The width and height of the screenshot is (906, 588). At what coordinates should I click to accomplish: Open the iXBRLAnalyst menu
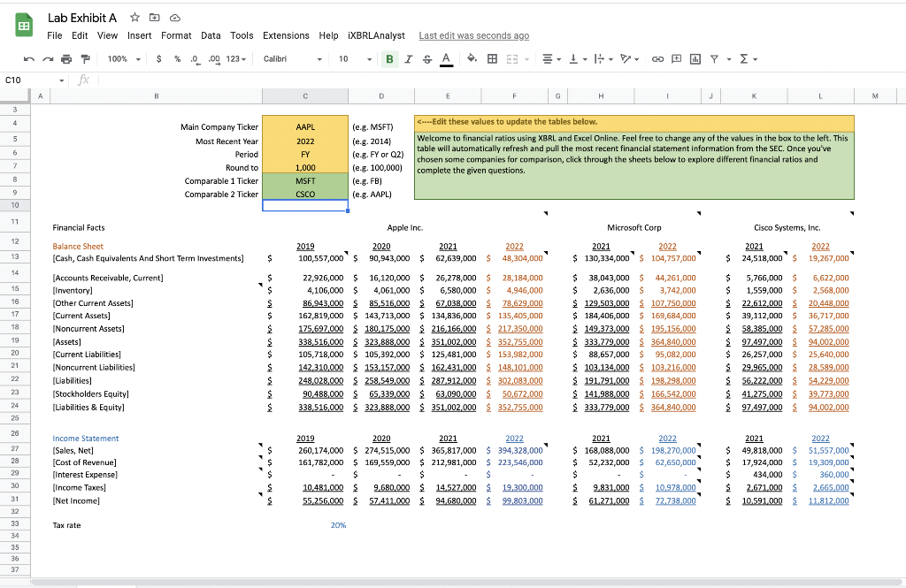(x=376, y=35)
